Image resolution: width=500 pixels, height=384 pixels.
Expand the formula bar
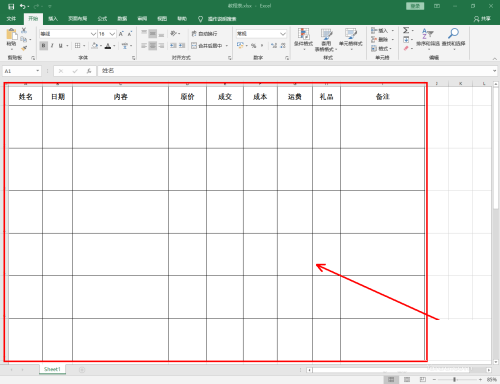(494, 71)
